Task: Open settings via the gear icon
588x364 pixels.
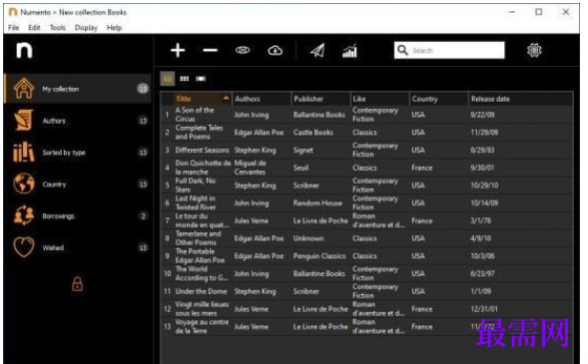Action: coord(534,50)
